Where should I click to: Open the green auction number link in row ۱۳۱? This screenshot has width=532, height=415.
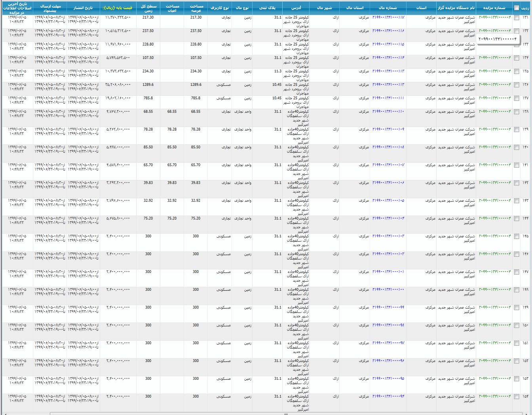click(x=495, y=17)
